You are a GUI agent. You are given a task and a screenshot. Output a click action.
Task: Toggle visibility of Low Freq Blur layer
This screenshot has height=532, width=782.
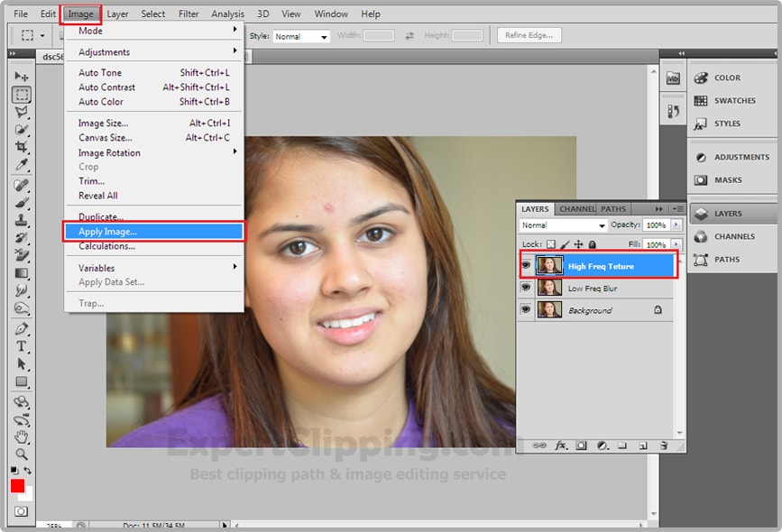tap(526, 288)
